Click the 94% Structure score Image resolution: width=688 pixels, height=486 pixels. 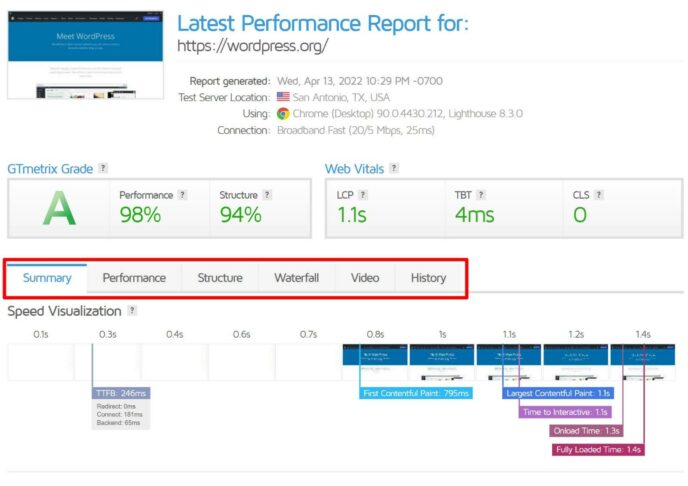(240, 215)
